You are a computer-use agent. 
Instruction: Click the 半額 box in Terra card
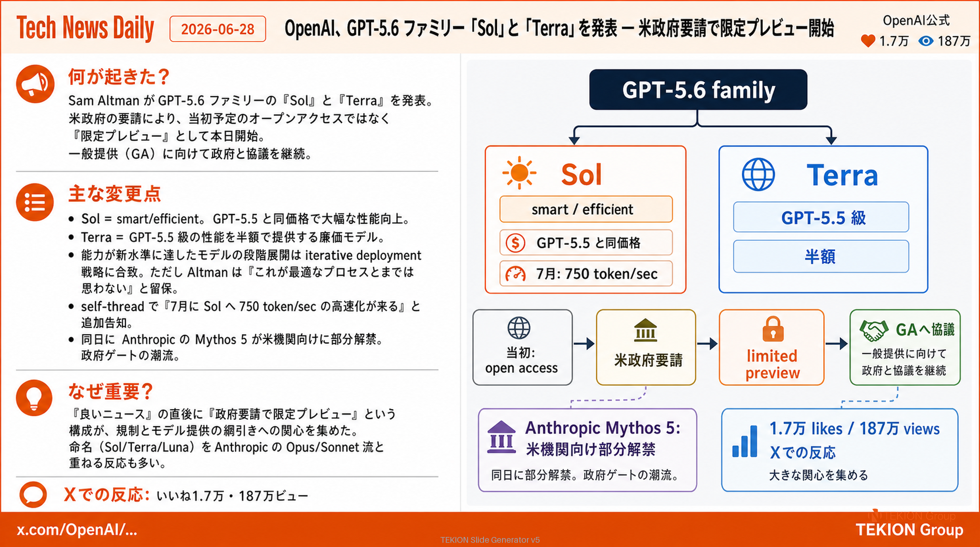(x=821, y=256)
